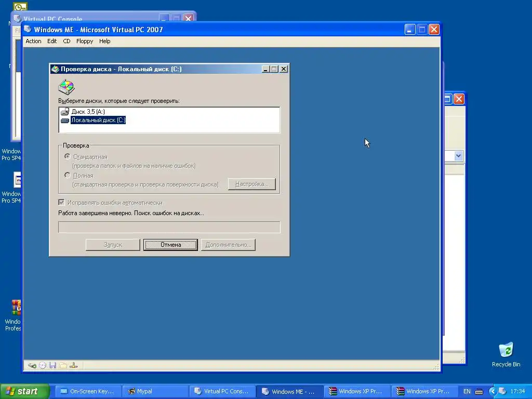Open the CD menu
532x399 pixels.
(x=66, y=41)
